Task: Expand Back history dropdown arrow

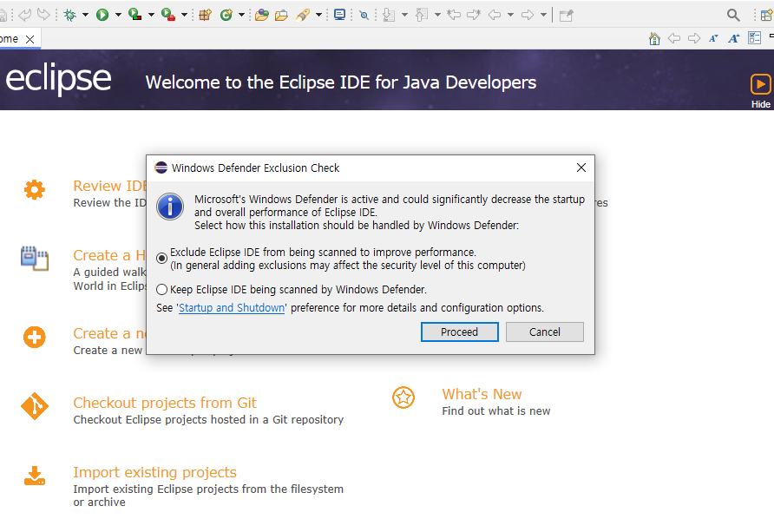Action: pyautogui.click(x=510, y=15)
